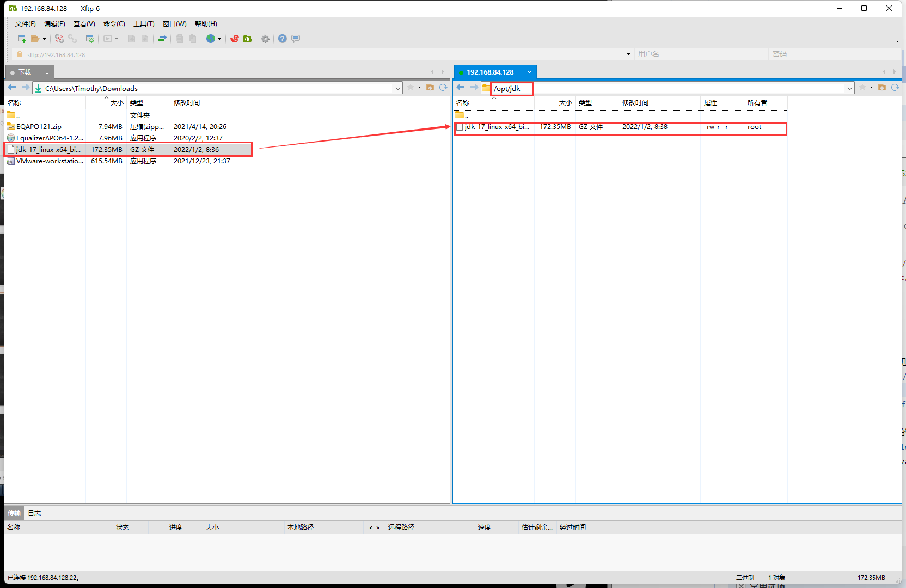Open Session Properties icon with gear
Image resolution: width=906 pixels, height=588 pixels.
point(90,39)
